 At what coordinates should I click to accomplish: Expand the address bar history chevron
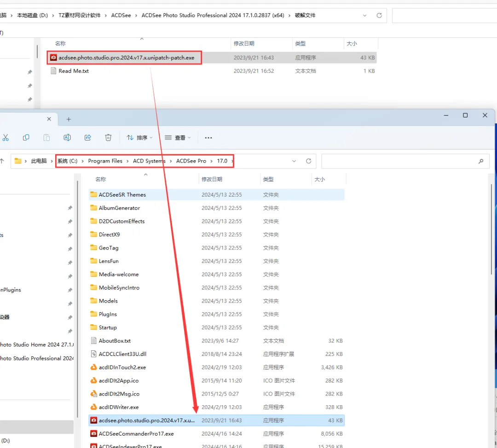[294, 161]
